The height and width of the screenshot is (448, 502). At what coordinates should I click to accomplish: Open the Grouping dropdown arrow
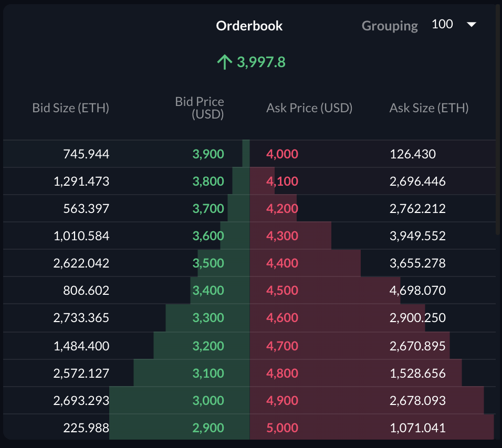[x=471, y=25]
